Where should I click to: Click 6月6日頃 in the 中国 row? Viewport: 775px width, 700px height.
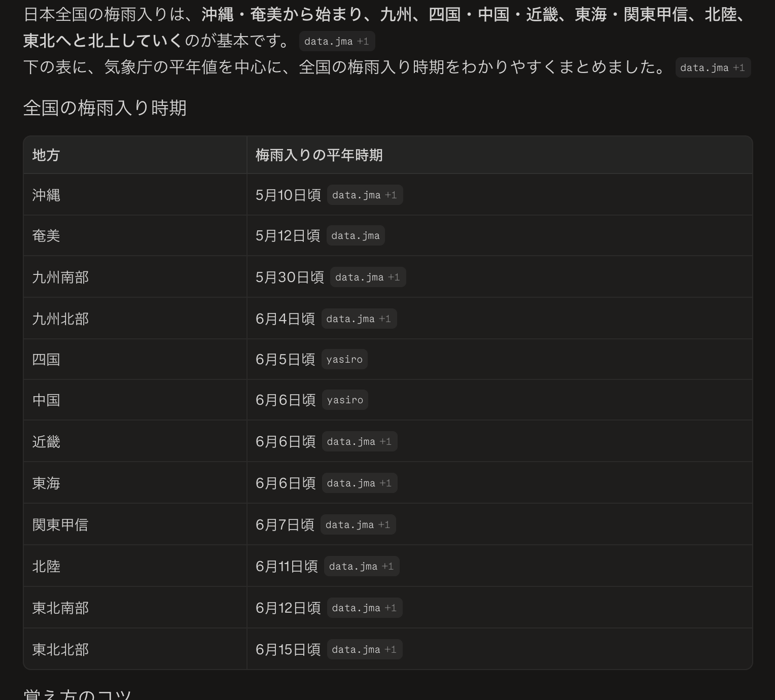(286, 400)
